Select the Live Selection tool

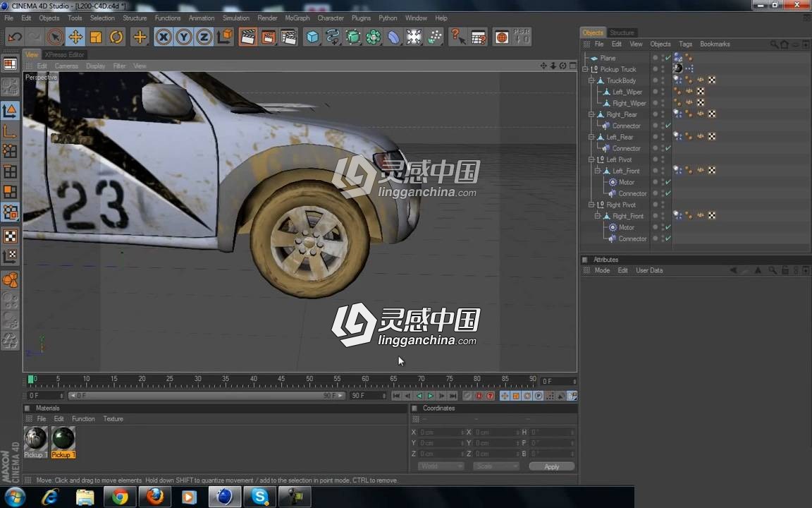click(x=55, y=37)
